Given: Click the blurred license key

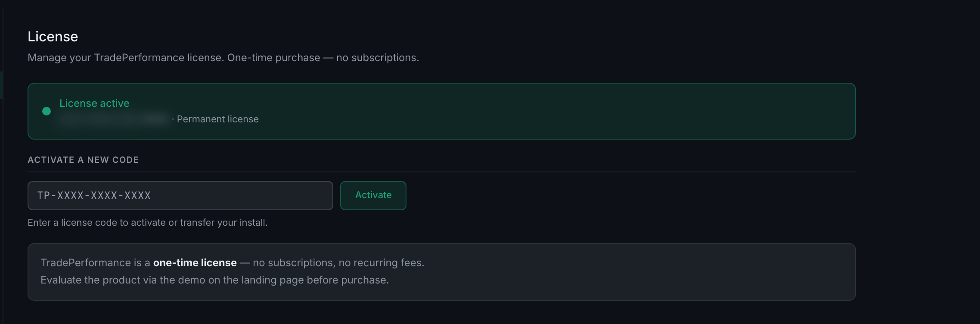Looking at the screenshot, I should (113, 119).
